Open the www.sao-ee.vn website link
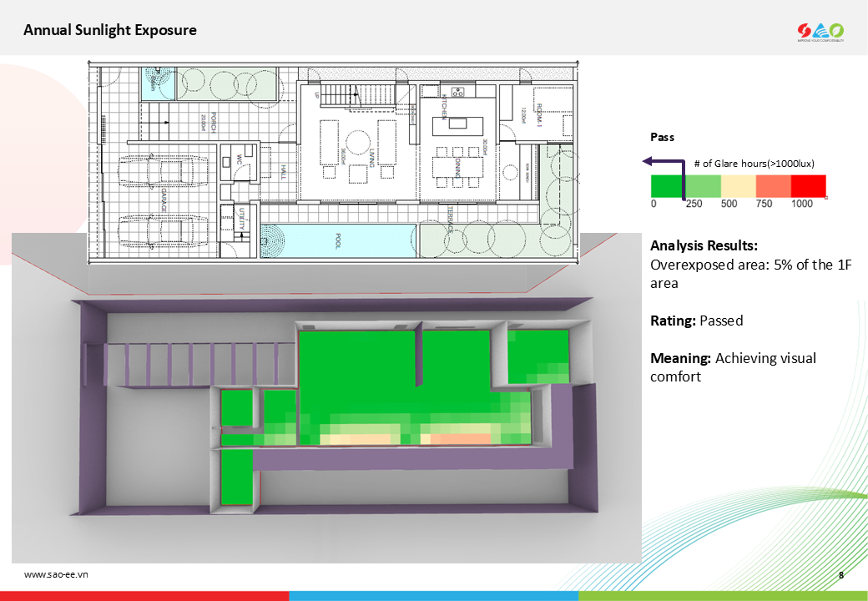Viewport: 868px width, 601px height. pyautogui.click(x=56, y=574)
